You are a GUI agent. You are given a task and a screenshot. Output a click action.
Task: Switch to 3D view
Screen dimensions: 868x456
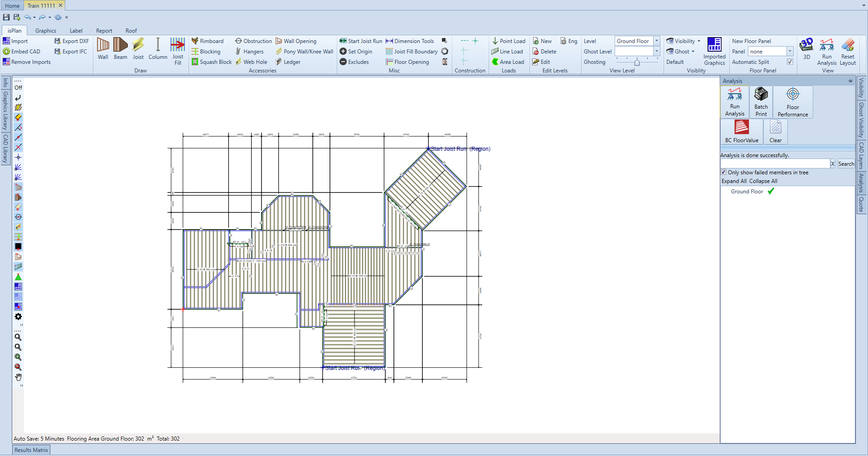coord(806,48)
